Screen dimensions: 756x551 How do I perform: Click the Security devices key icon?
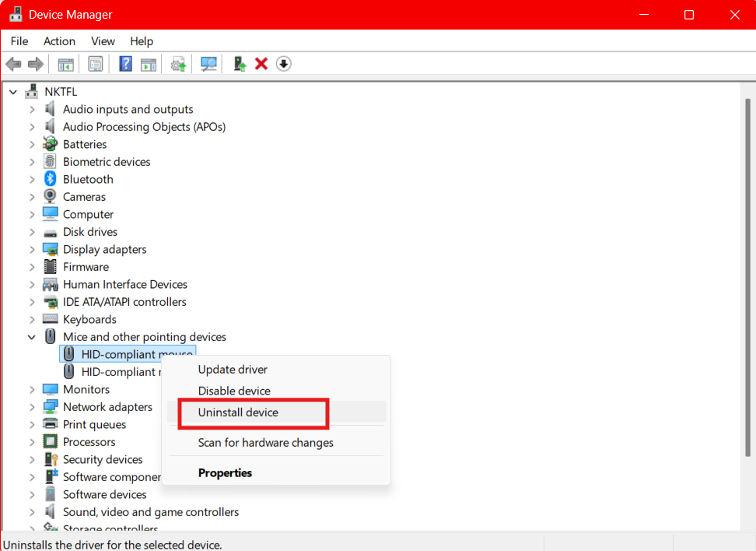click(x=50, y=459)
